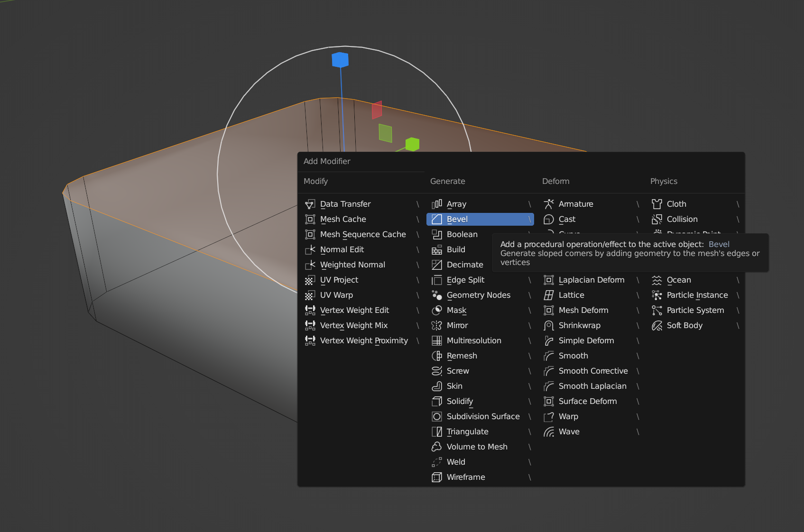Click the Geometry Nodes icon
The width and height of the screenshot is (804, 532).
(437, 295)
